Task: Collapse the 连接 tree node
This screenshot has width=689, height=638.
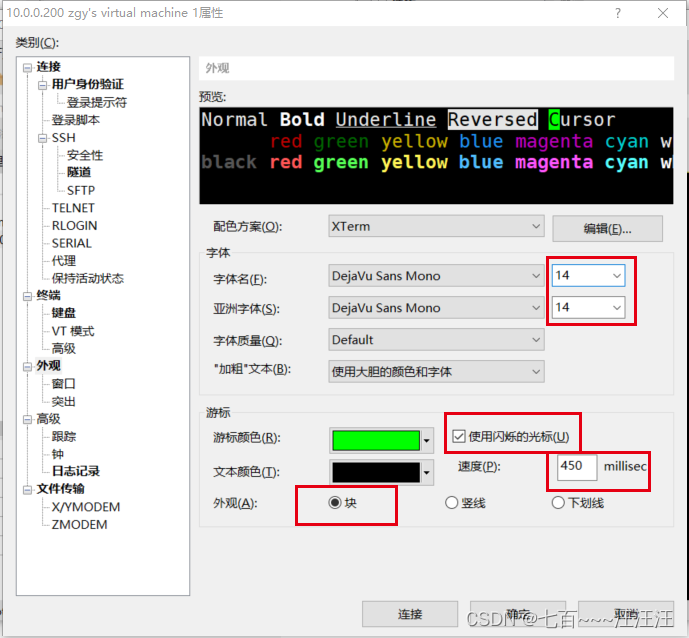Action: (x=27, y=67)
